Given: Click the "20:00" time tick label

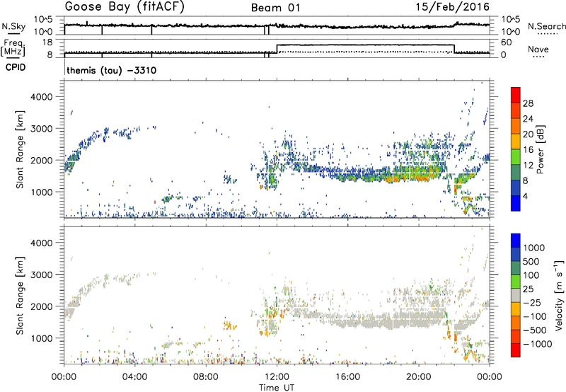Looking at the screenshot, I should click(418, 377).
